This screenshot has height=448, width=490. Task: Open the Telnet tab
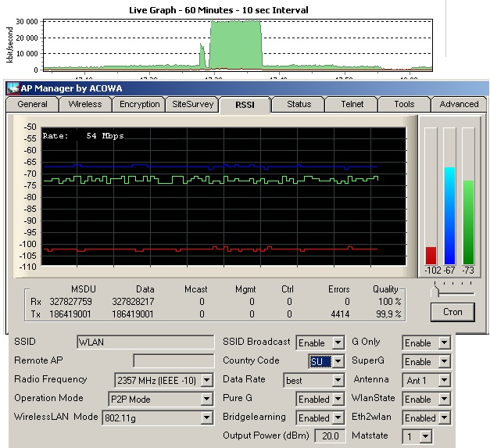click(x=352, y=104)
